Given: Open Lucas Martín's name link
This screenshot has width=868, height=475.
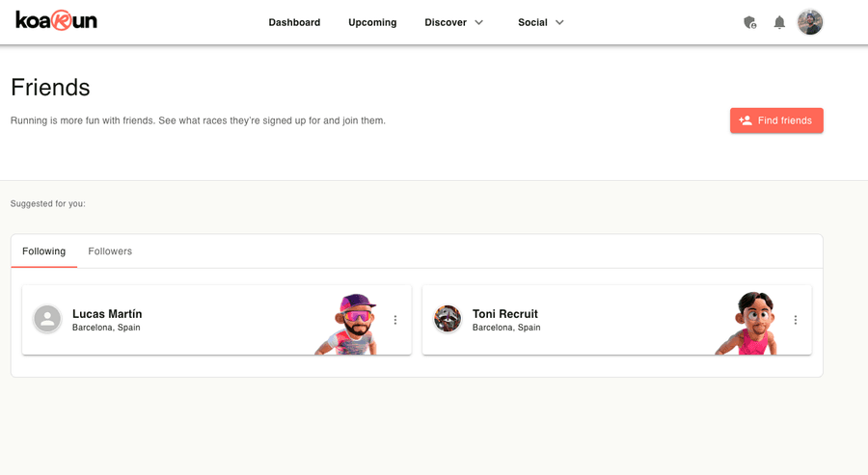Looking at the screenshot, I should 107,314.
